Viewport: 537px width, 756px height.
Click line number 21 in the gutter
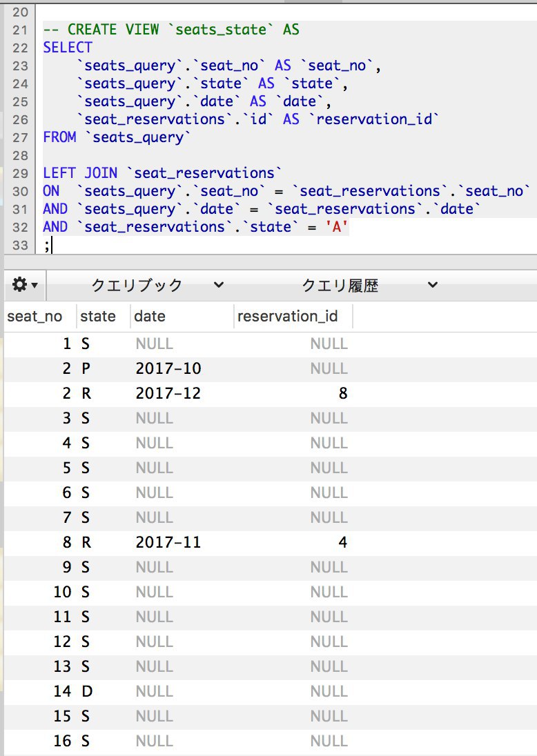[x=20, y=30]
